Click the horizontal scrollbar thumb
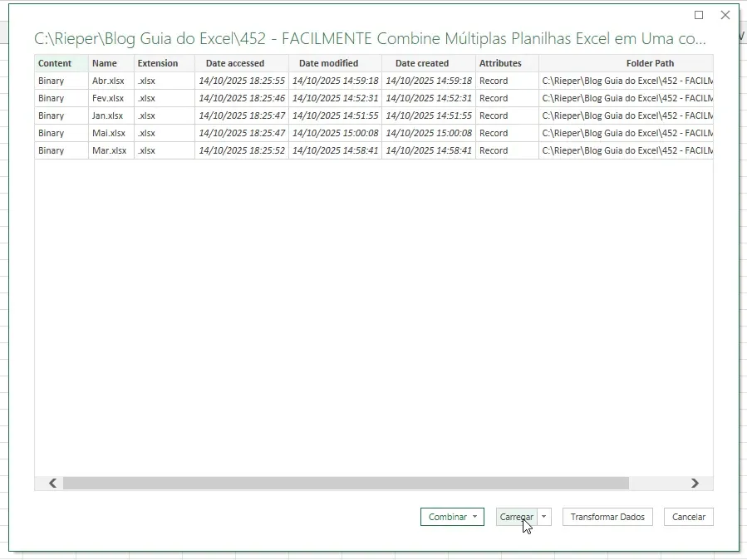Screen dimensions: 747x560 (346, 484)
